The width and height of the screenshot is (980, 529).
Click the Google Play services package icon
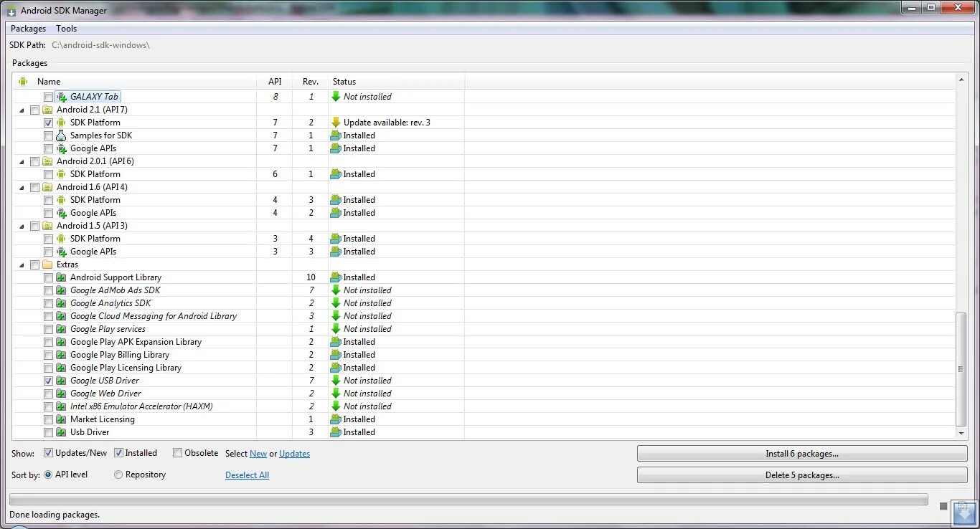coord(62,329)
